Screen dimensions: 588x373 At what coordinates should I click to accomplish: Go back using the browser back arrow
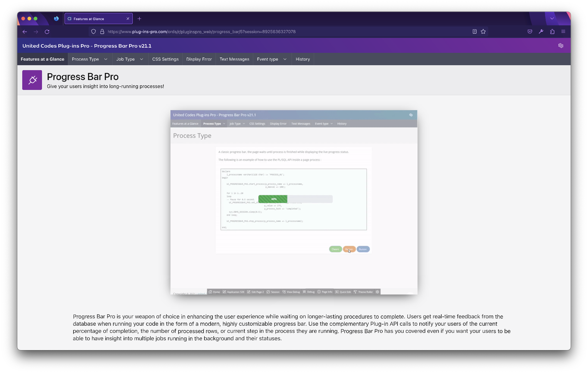click(x=25, y=32)
